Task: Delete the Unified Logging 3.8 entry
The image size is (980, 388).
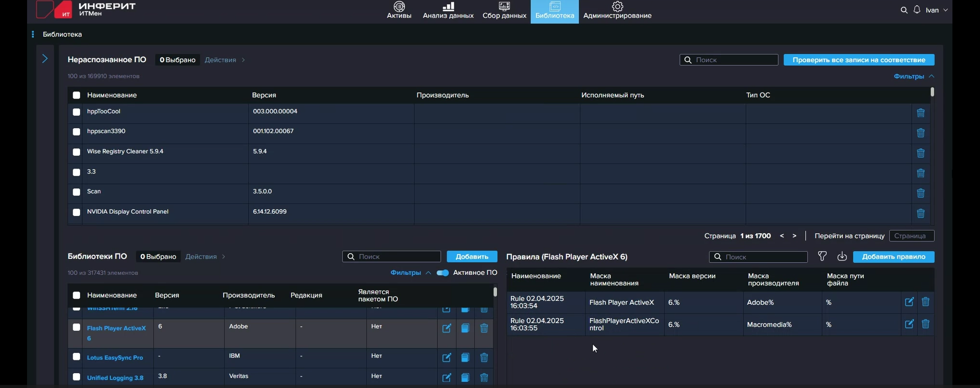Action: pyautogui.click(x=484, y=378)
